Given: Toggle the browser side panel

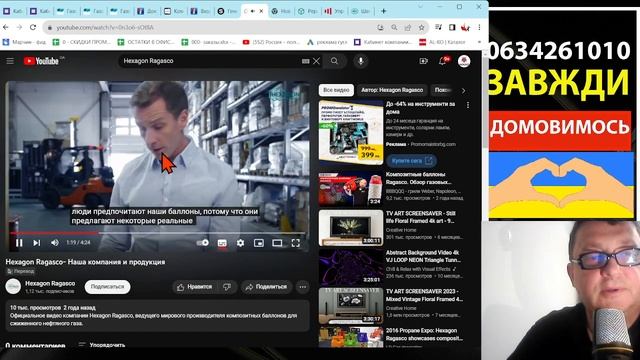Looking at the screenshot, I should [452, 27].
